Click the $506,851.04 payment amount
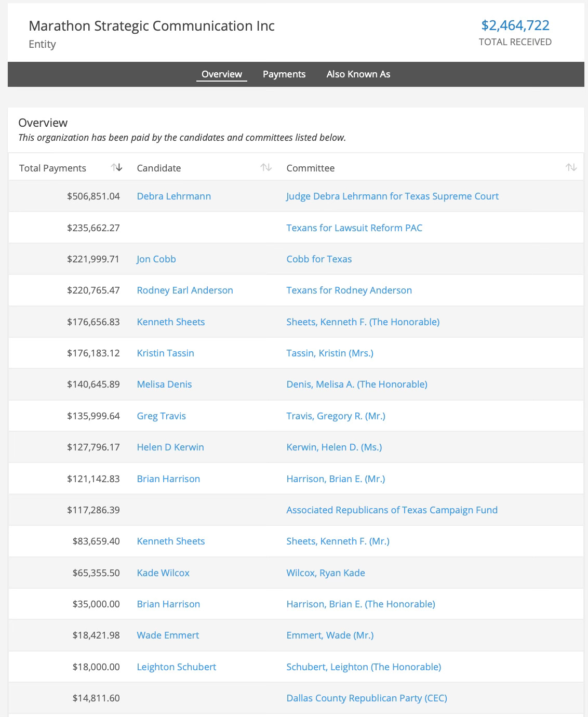The width and height of the screenshot is (588, 717). coord(93,196)
